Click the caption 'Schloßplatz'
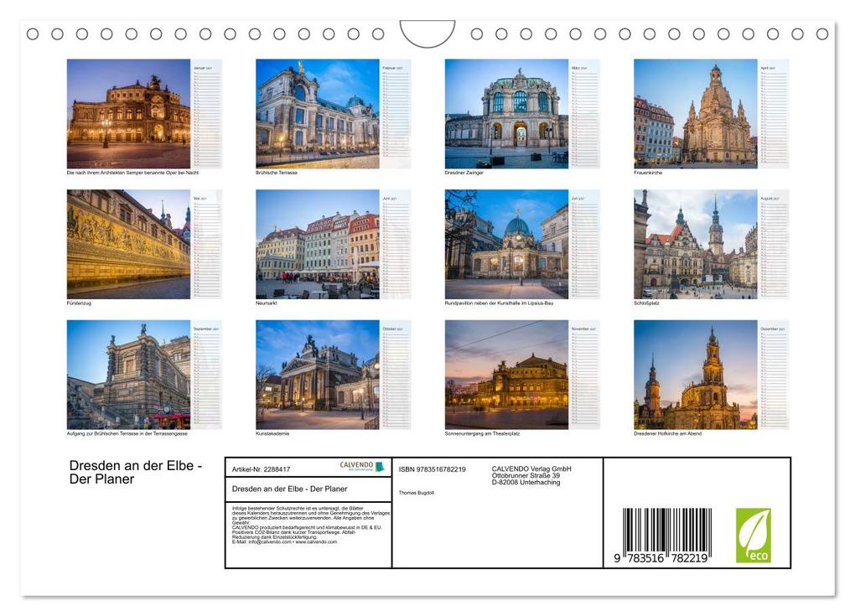855x616 pixels. [646, 303]
